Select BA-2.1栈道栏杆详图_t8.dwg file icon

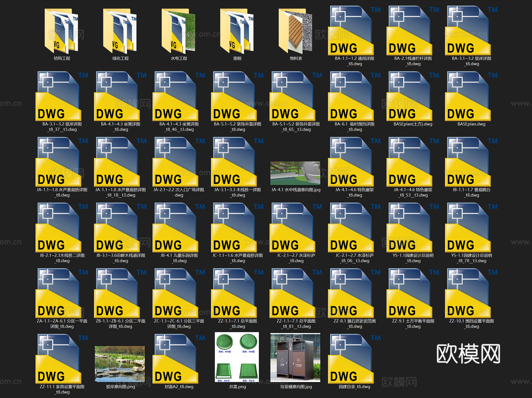coord(413,30)
